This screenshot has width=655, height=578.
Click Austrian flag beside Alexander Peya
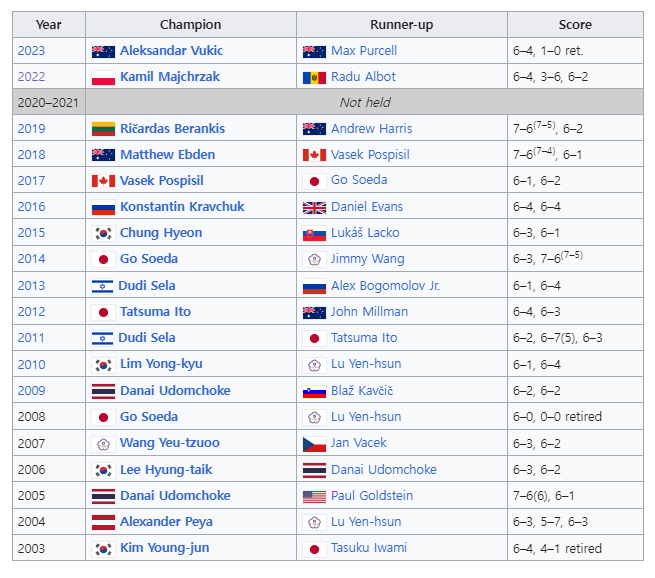pyautogui.click(x=103, y=522)
